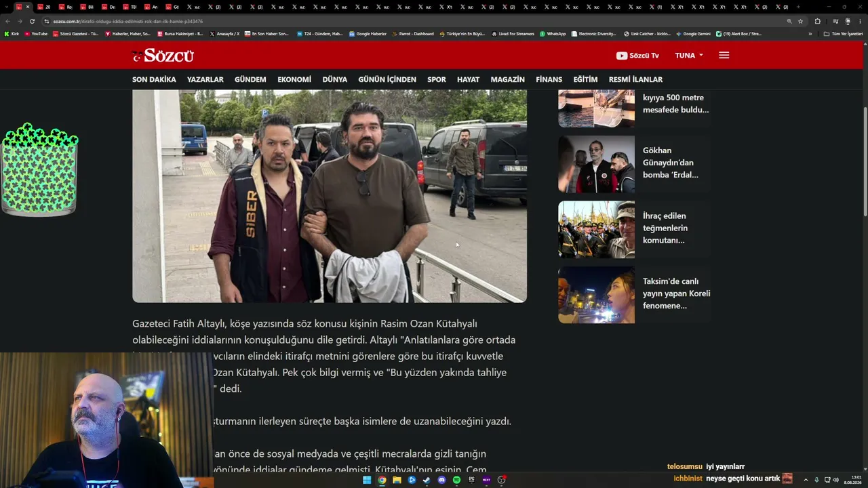Screen dimensions: 868x488
Task: Bookmark this page with the star icon
Action: pos(800,21)
